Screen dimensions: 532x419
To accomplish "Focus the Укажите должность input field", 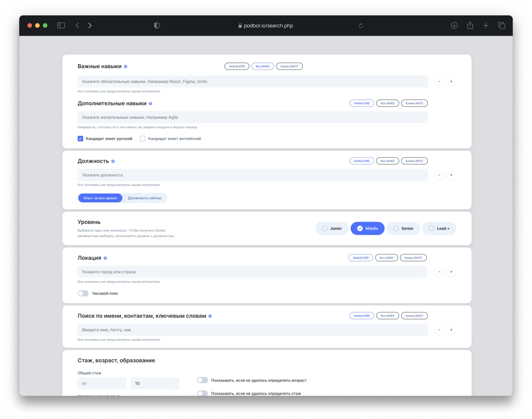I will click(x=253, y=175).
